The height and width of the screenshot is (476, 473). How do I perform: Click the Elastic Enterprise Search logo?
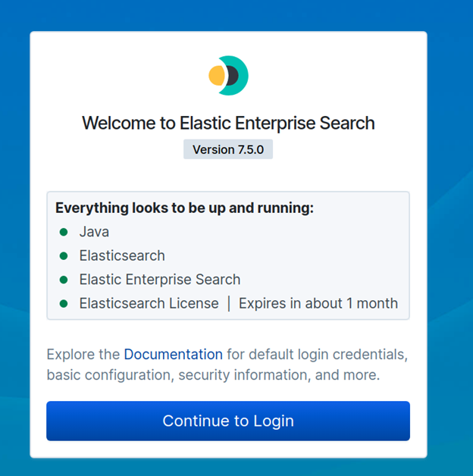point(228,76)
